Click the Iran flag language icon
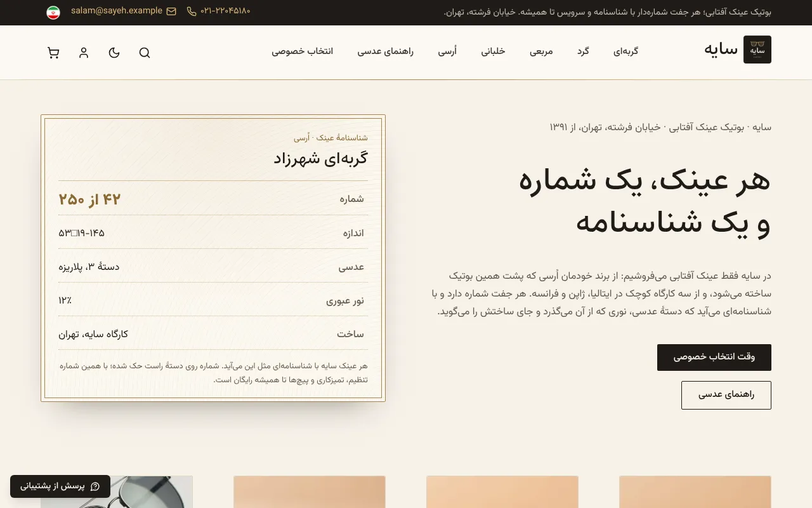The image size is (812, 508). tap(53, 13)
